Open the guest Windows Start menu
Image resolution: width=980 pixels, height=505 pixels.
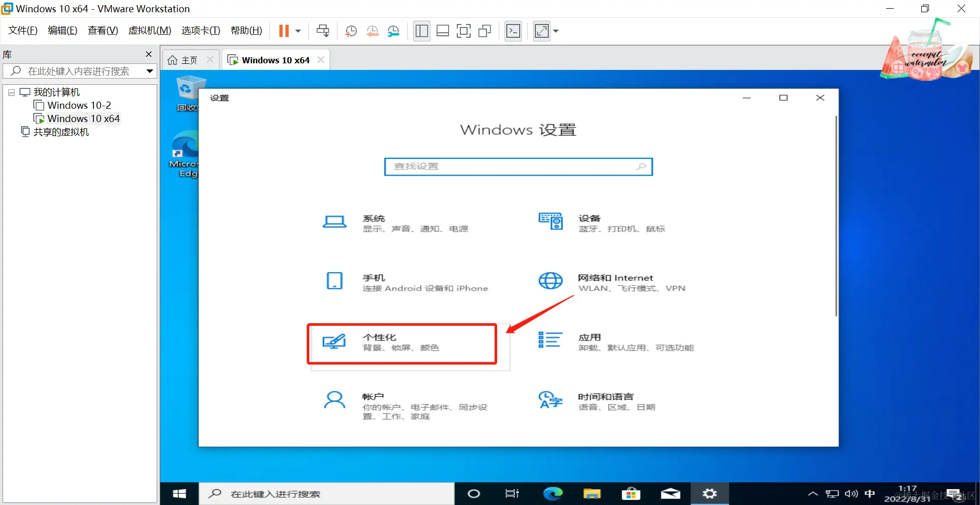[179, 494]
